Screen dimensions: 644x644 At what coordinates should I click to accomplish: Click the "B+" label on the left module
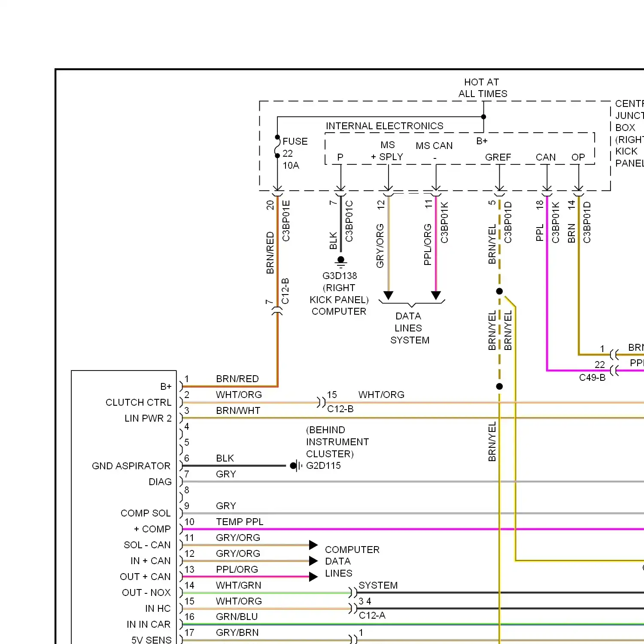click(x=166, y=386)
